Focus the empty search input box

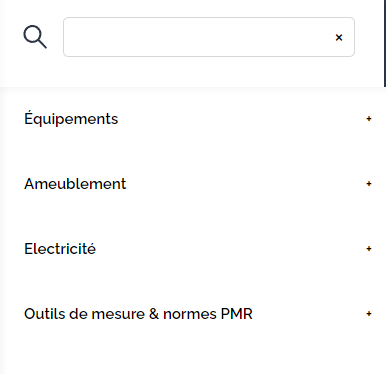click(x=209, y=37)
